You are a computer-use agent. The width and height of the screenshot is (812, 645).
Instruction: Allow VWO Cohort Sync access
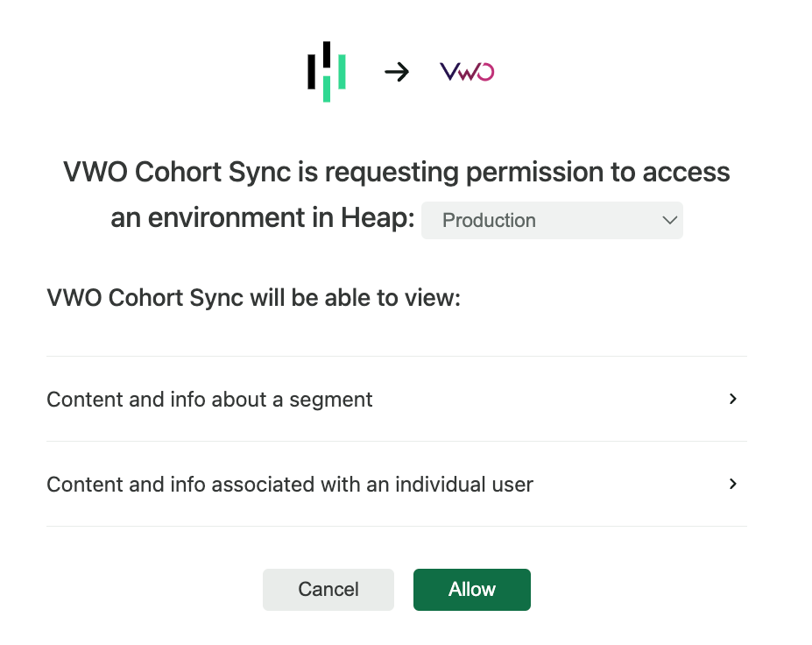pos(472,590)
